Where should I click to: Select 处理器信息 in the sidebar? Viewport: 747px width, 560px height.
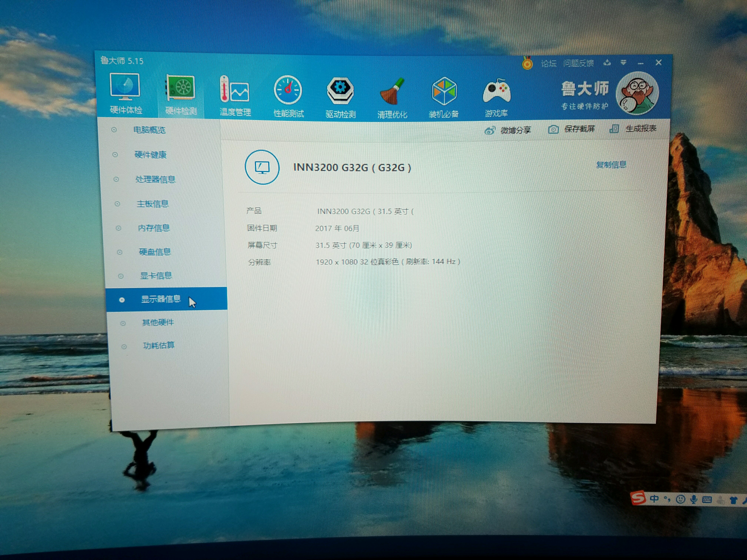pos(155,179)
